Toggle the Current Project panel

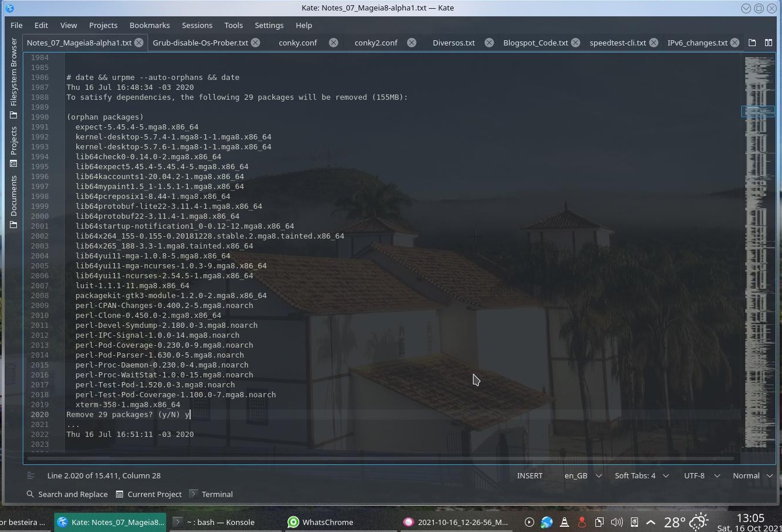point(149,494)
